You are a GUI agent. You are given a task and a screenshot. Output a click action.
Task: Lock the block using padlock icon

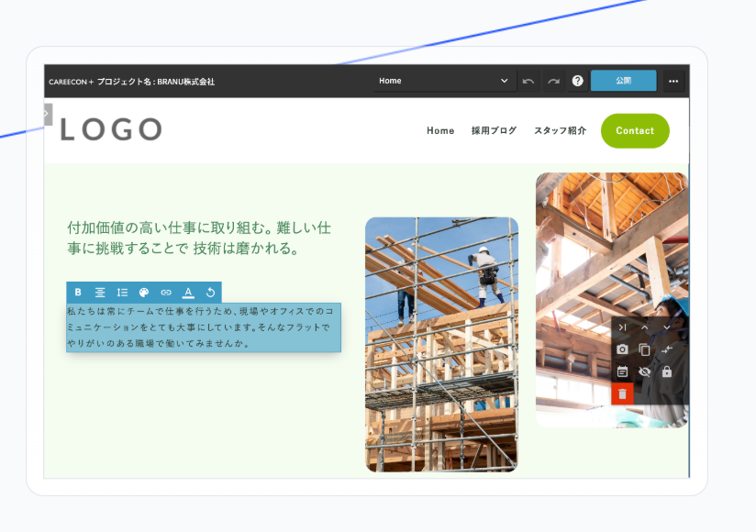coord(667,371)
